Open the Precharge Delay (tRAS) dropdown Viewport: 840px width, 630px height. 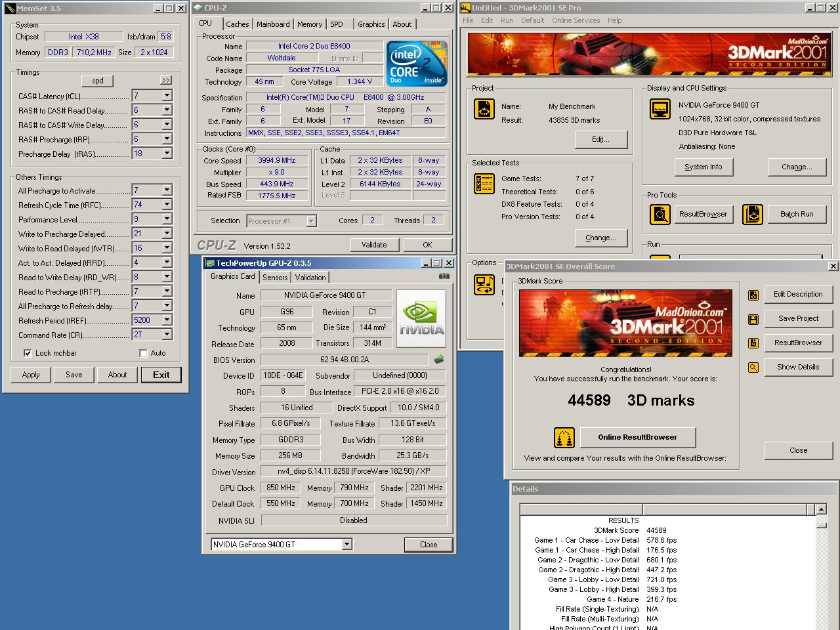(x=167, y=154)
